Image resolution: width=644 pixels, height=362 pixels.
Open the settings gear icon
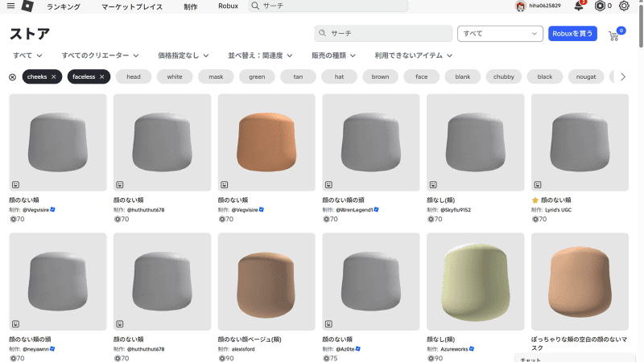tap(624, 6)
